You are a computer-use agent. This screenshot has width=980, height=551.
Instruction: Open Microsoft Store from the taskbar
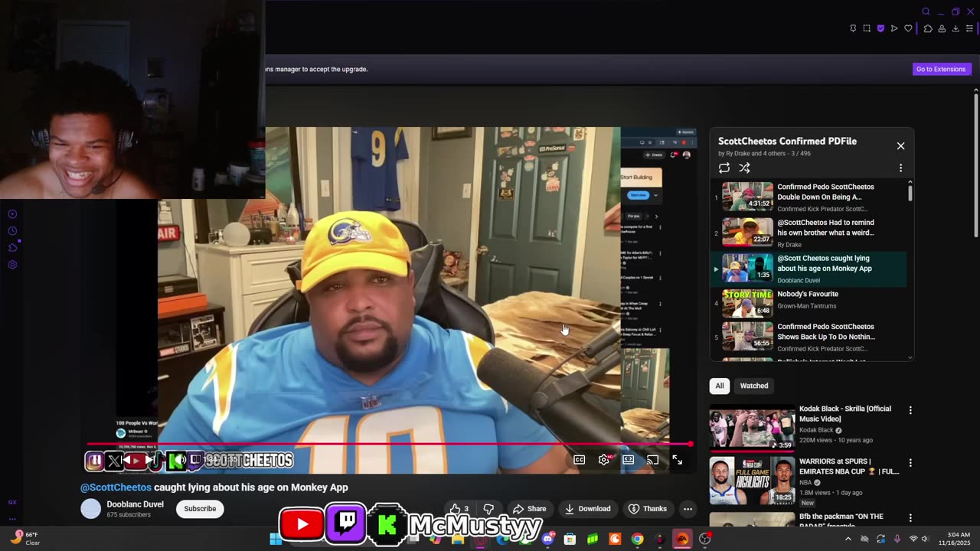pos(570,539)
